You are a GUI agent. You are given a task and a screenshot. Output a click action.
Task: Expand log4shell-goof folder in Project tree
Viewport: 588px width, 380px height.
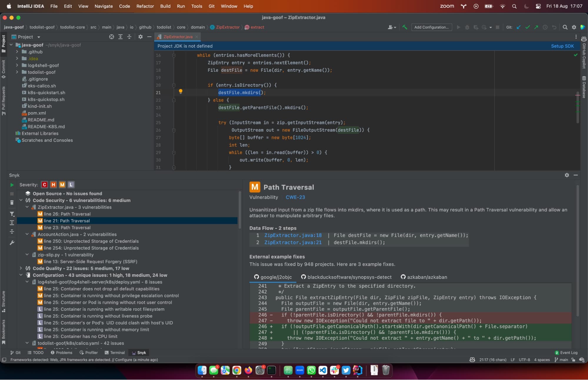coord(17,65)
